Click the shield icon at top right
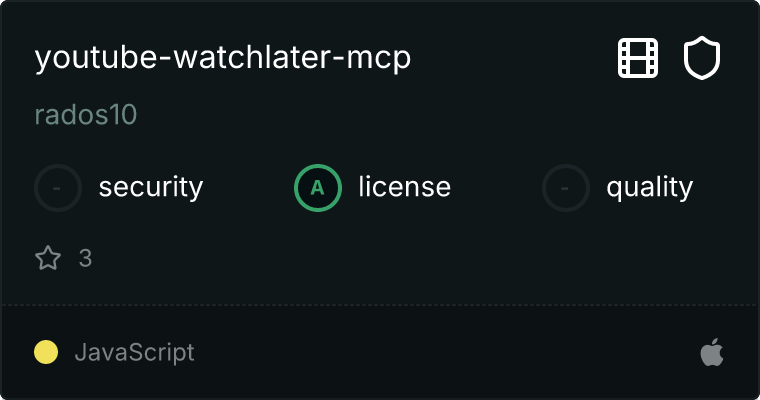760x400 pixels. tap(702, 58)
